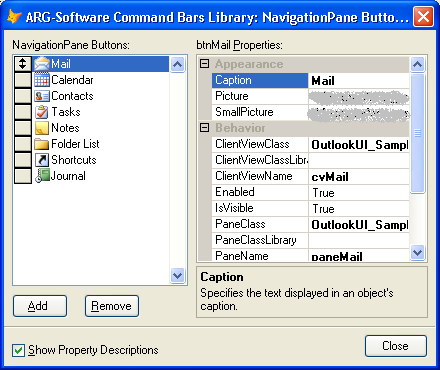Select the row handle beside Contacts
Screen dimensions: 440x370
coord(23,96)
